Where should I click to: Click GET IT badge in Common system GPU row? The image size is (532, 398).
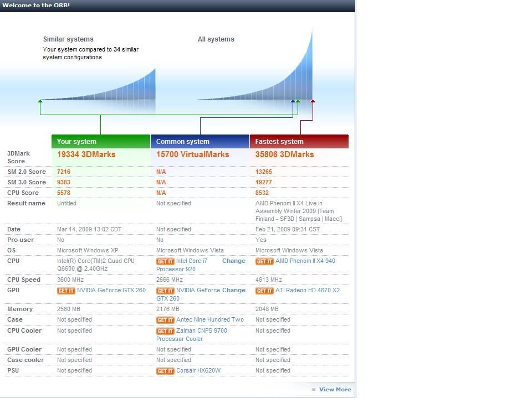coord(165,291)
